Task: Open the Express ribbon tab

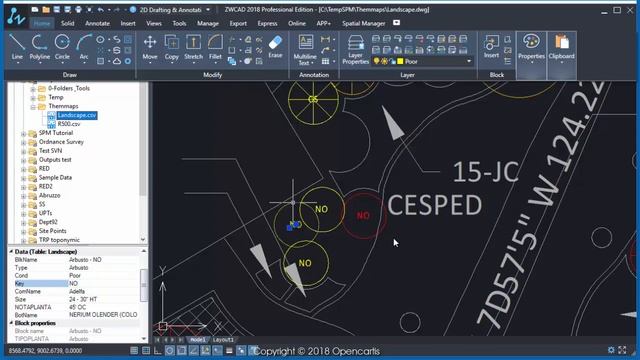Action: pos(267,23)
